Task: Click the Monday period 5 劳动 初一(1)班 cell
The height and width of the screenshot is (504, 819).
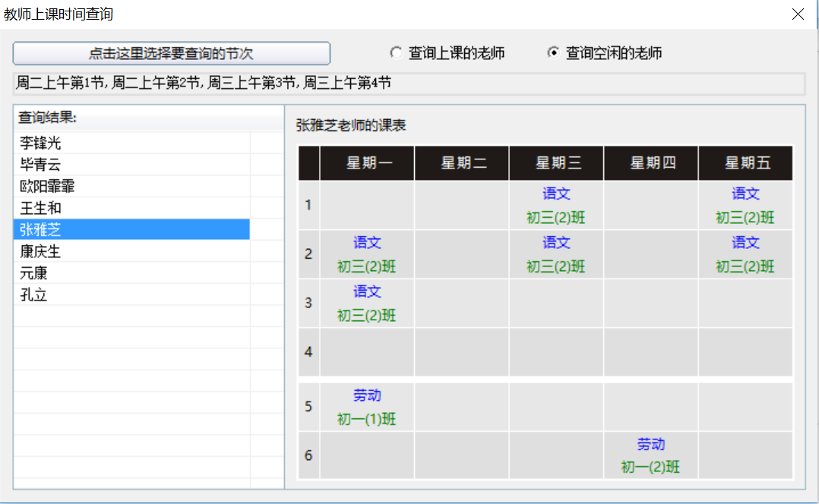Action: point(367,407)
